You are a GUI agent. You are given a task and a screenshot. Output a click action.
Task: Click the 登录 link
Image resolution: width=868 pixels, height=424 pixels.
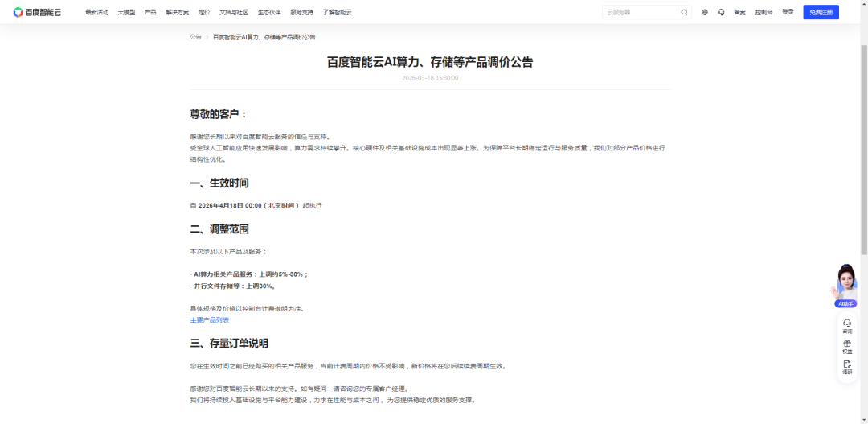click(788, 12)
